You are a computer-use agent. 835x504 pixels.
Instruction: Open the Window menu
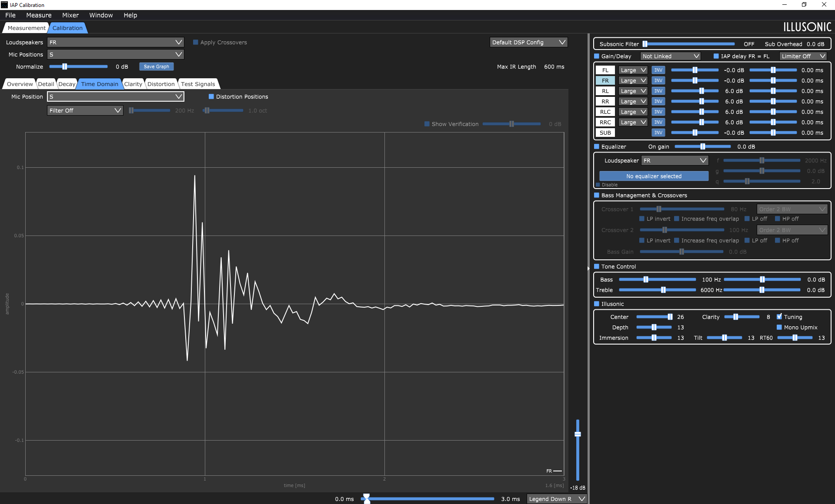pos(101,15)
